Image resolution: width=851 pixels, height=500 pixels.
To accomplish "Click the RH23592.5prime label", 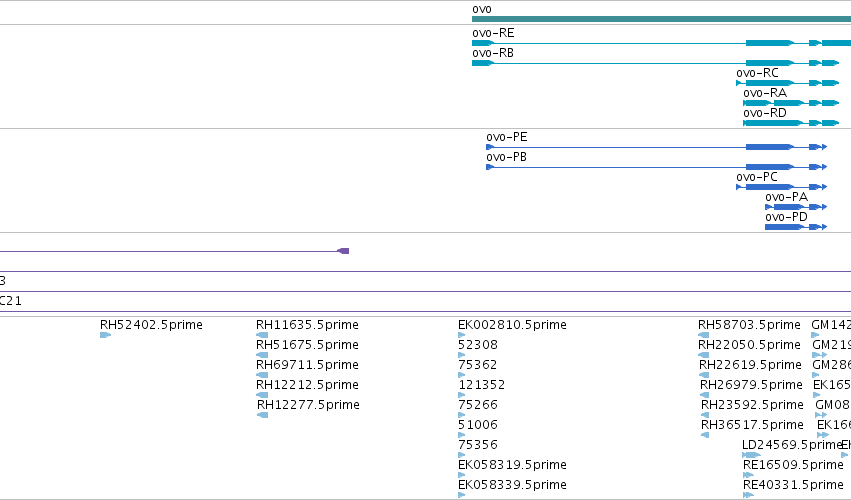I will [x=752, y=405].
